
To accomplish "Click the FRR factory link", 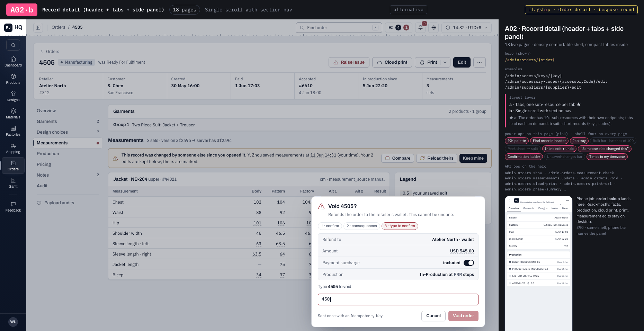I will (x=458, y=275).
